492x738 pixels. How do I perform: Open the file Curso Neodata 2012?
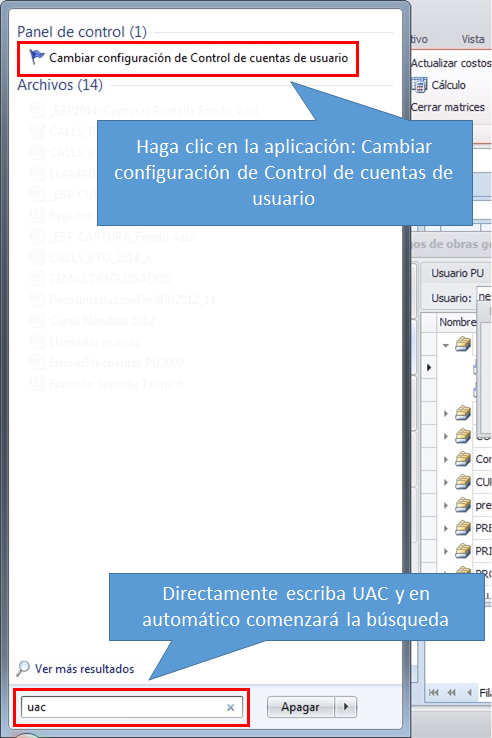point(102,321)
